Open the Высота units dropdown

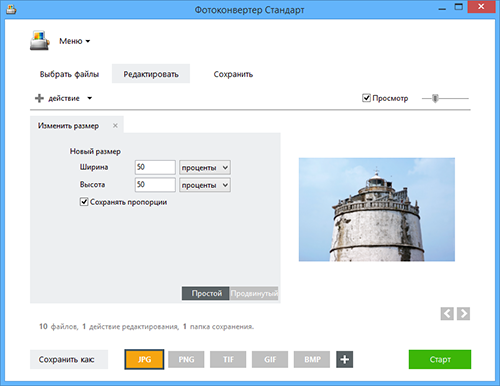click(x=205, y=185)
